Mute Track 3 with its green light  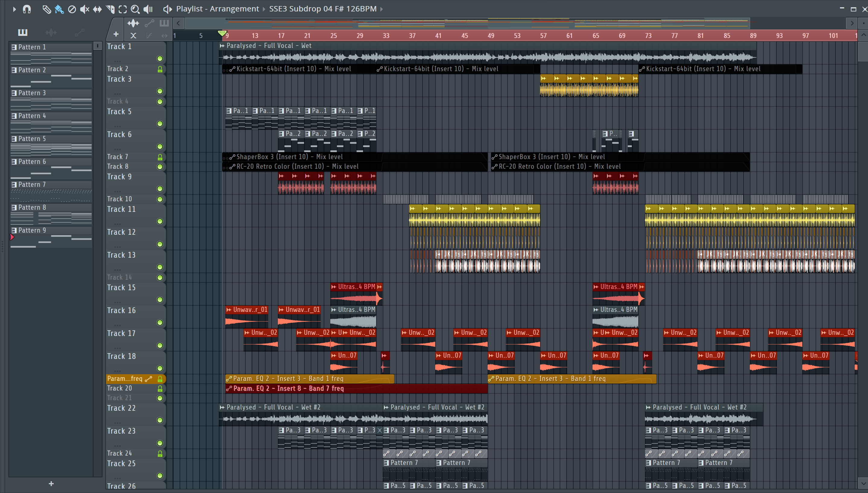160,91
